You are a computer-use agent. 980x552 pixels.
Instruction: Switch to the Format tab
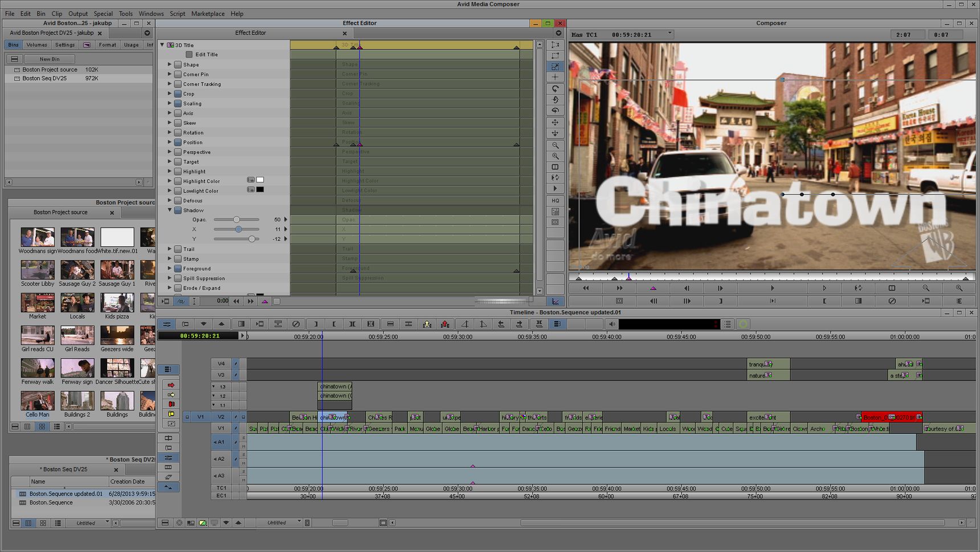pos(107,44)
